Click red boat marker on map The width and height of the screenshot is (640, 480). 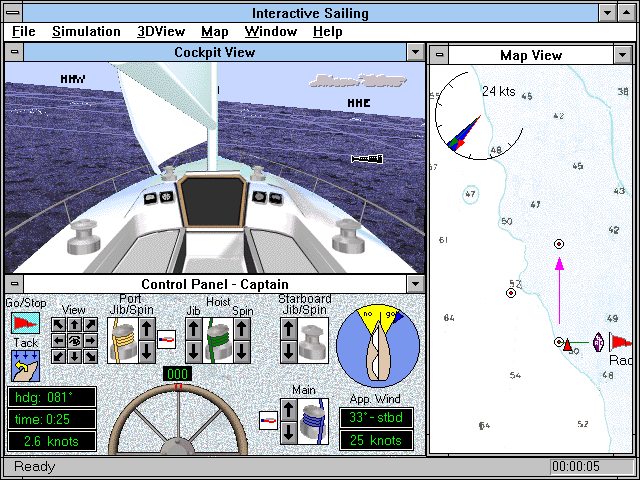coord(567,345)
